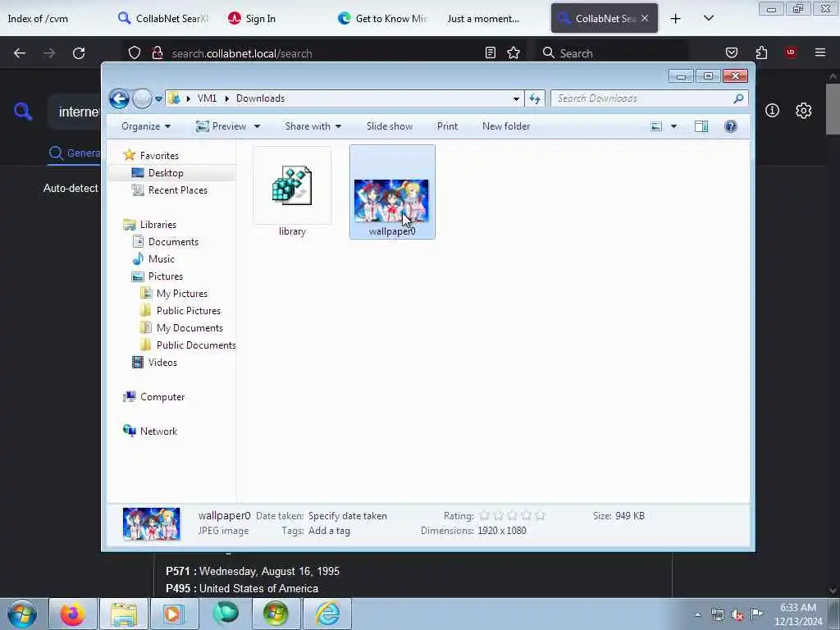Viewport: 840px width, 630px height.
Task: Open a new Firefox tab
Action: [676, 19]
